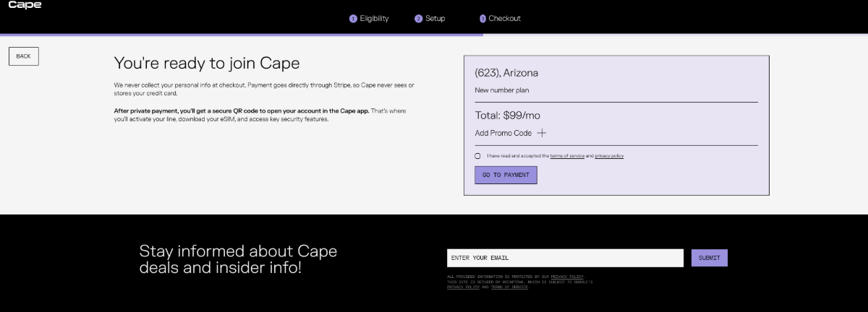Click the "(623), Arizona" text

click(x=506, y=73)
